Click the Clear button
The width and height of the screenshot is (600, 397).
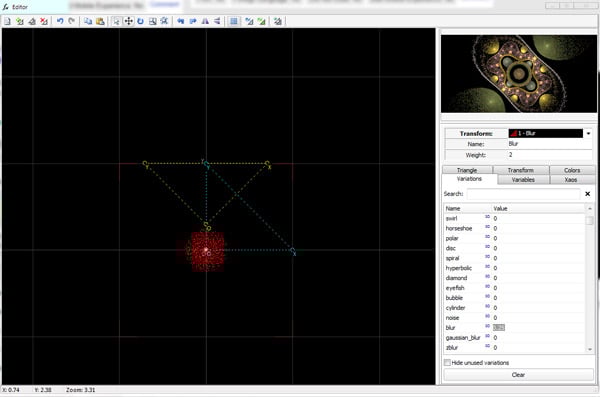(518, 375)
